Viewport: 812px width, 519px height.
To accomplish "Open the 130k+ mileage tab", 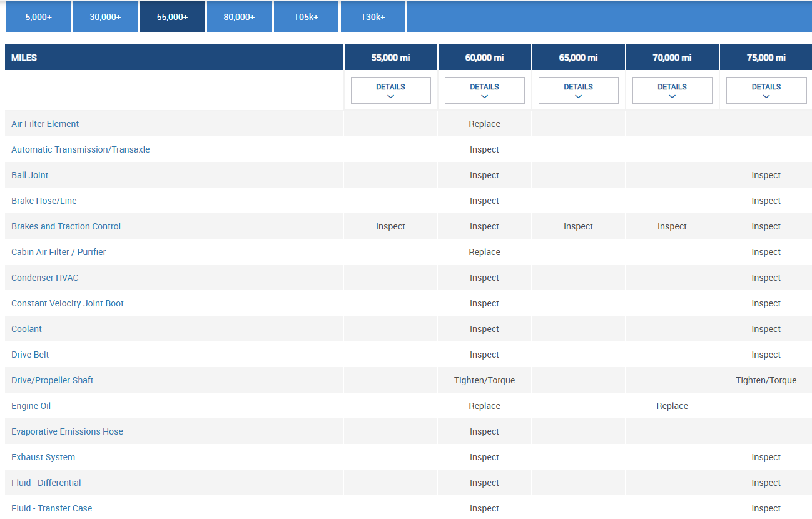I will [x=373, y=17].
